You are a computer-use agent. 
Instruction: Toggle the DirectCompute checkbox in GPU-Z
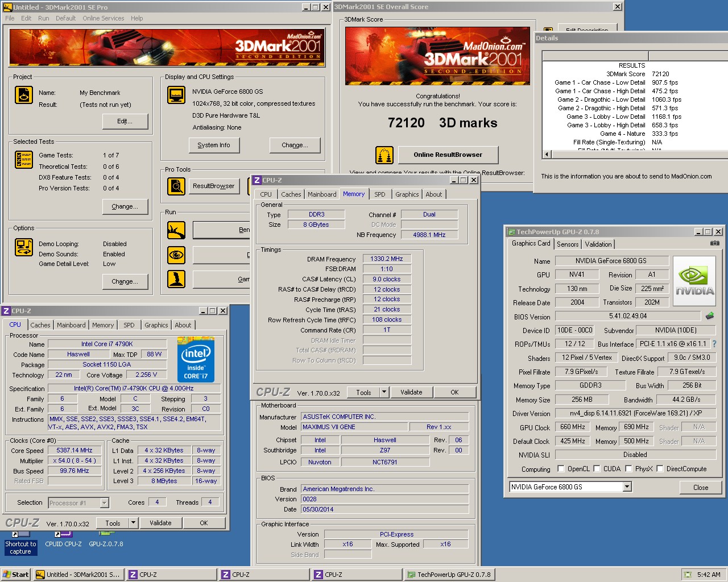point(660,469)
